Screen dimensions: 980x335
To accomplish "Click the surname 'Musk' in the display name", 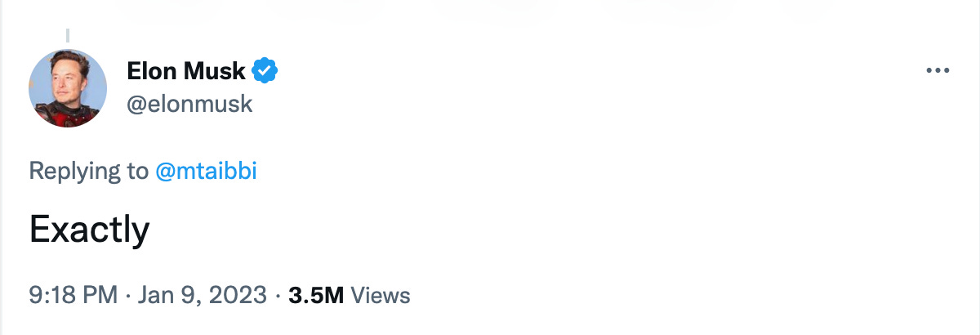I will click(214, 71).
